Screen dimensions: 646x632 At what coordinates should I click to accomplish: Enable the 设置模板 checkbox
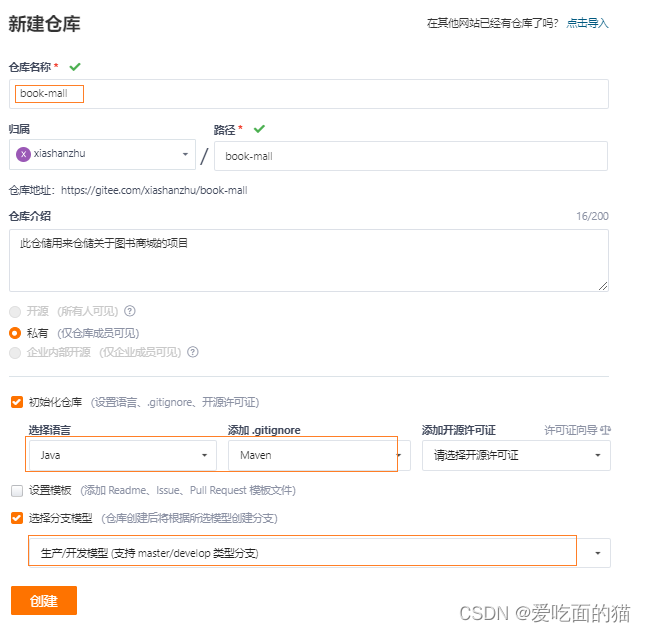click(x=17, y=491)
